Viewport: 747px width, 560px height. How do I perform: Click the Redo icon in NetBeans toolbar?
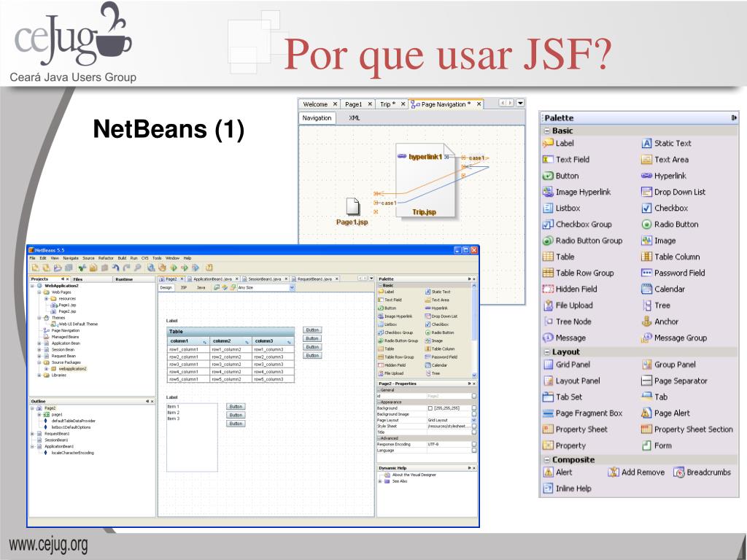click(x=127, y=268)
